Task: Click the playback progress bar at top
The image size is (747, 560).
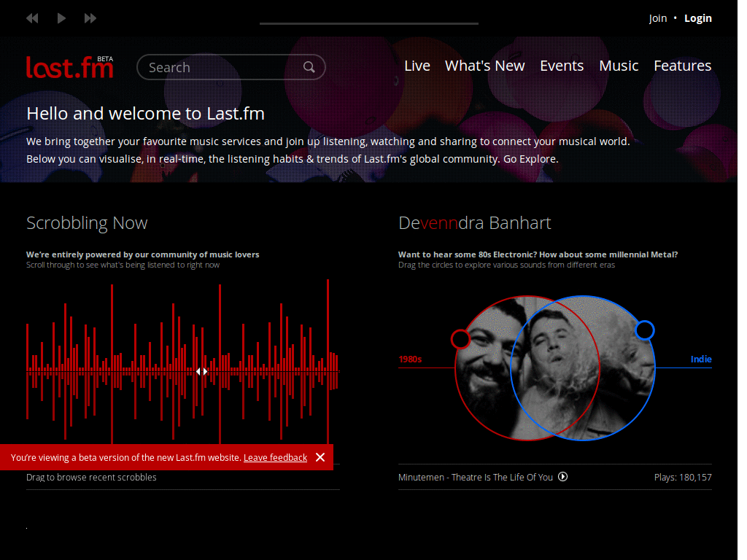Action: (368, 24)
